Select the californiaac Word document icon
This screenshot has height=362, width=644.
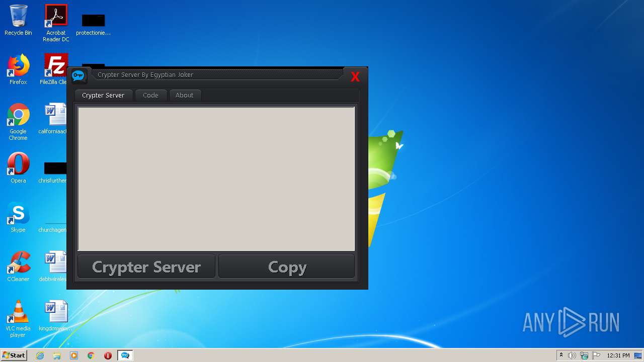tap(53, 119)
